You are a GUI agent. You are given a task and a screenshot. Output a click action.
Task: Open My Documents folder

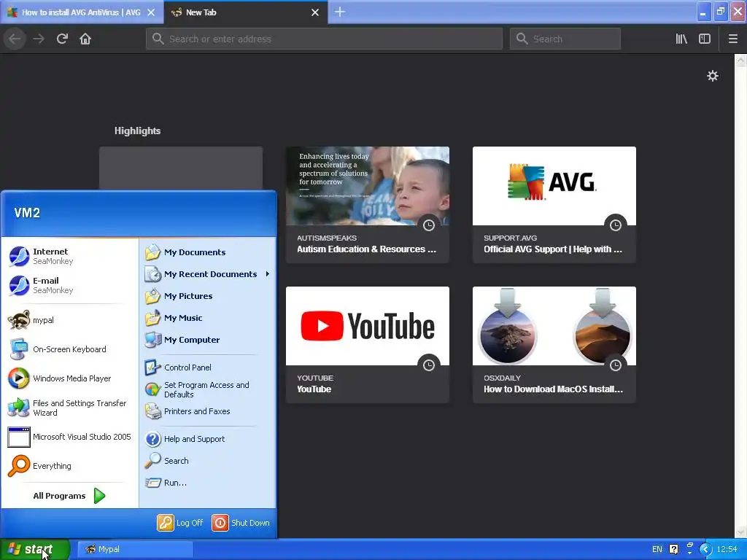207,252
